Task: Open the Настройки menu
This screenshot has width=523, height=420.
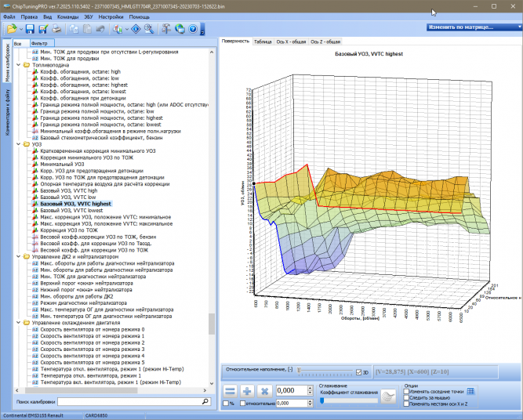Action: point(111,17)
